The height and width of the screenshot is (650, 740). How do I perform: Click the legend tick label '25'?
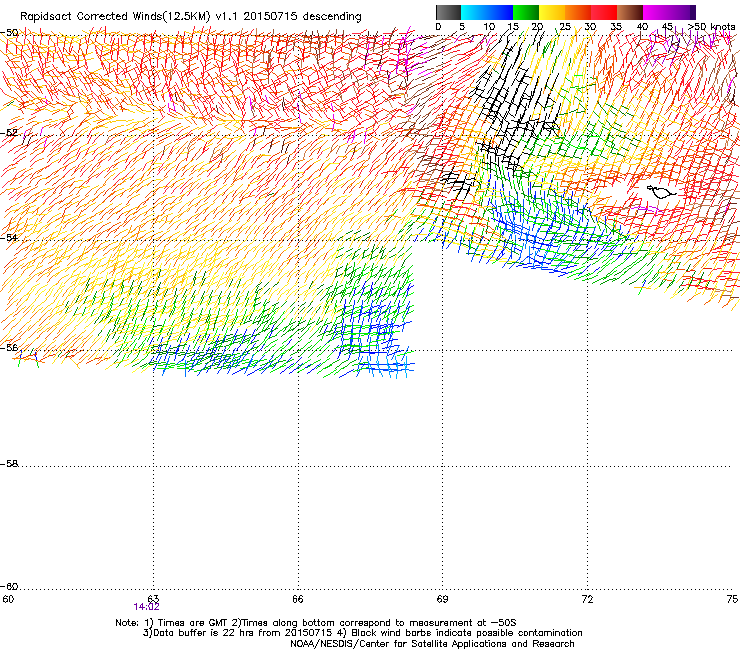click(565, 27)
